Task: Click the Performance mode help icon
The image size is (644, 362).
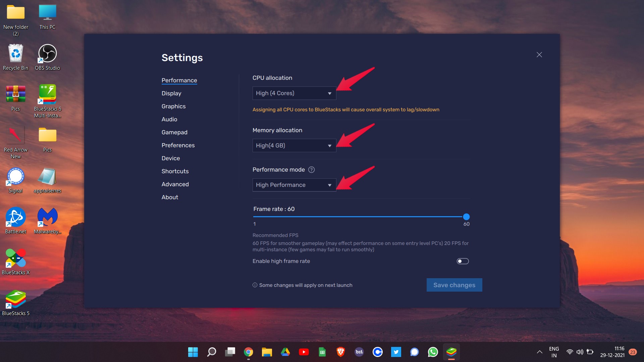Action: pos(311,170)
